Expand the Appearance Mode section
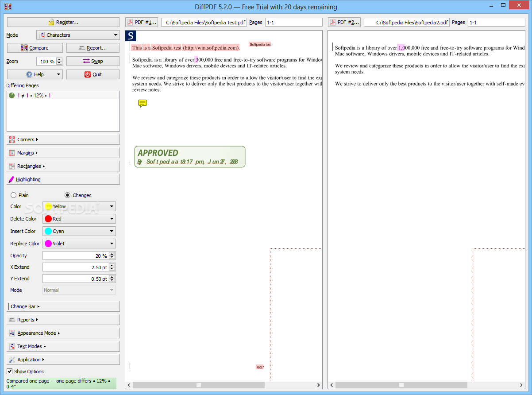The height and width of the screenshot is (395, 532). coord(63,333)
